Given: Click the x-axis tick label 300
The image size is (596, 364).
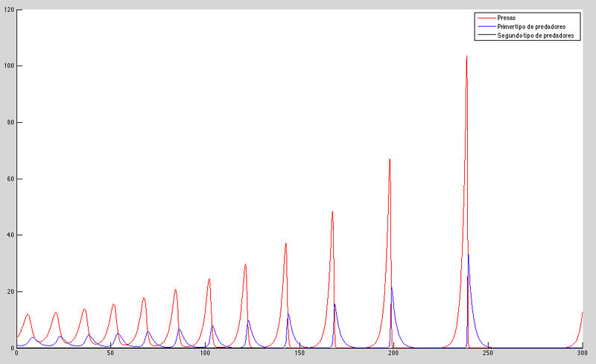Looking at the screenshot, I should [582, 354].
